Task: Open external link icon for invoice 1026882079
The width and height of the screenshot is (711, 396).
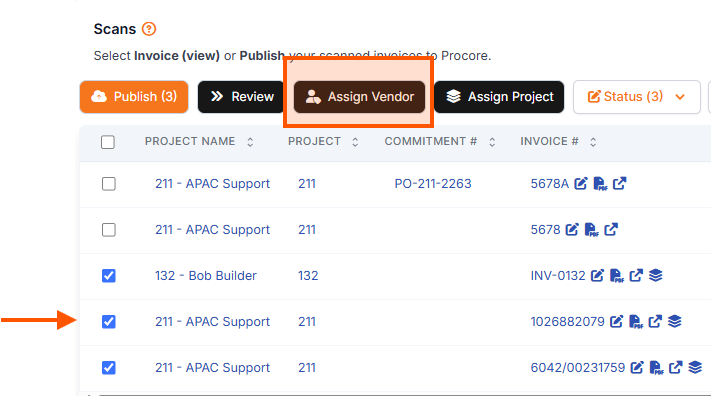Action: pos(655,321)
